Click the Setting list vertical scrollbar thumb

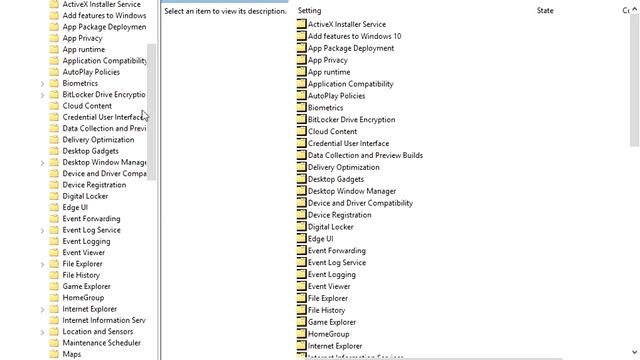coord(635,80)
